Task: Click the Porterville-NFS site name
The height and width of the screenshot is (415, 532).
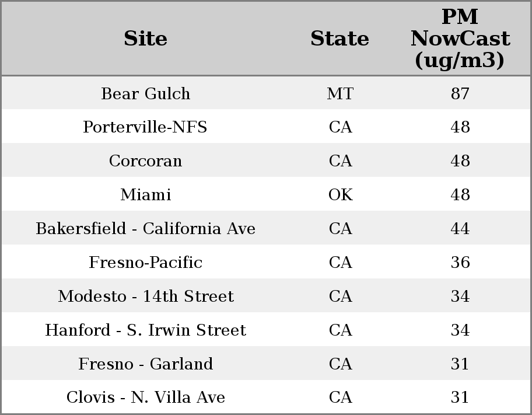Action: (145, 127)
